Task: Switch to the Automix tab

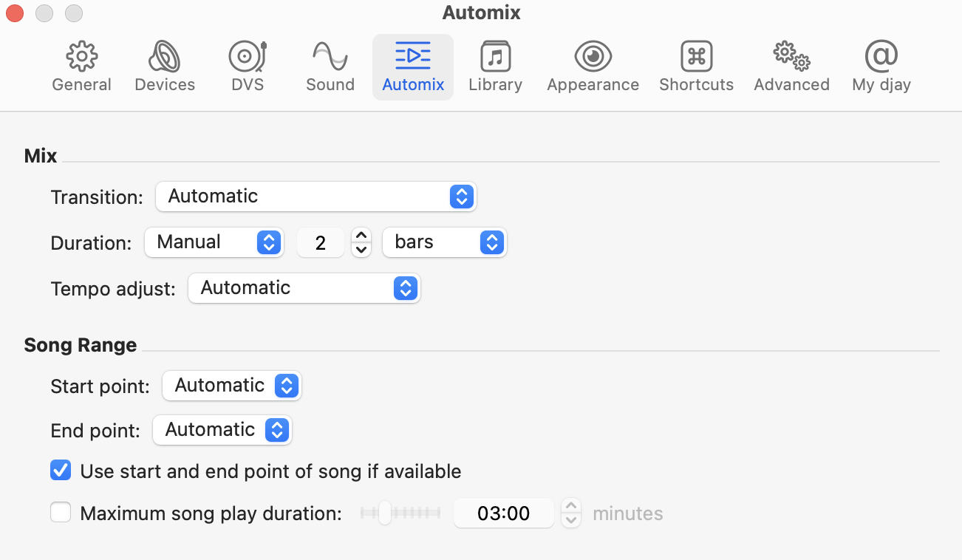Action: click(412, 65)
